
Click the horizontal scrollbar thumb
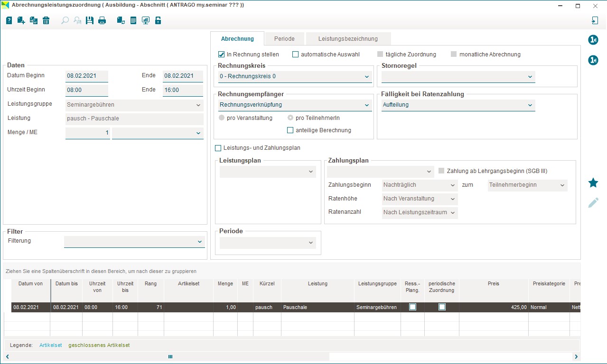tap(170, 356)
